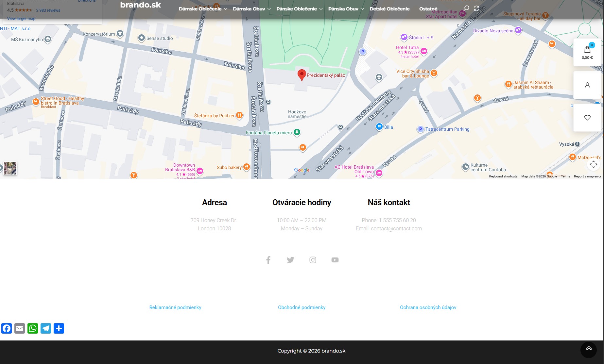This screenshot has height=364, width=604.
Task: Click the compare refresh icon in header
Action: (476, 8)
